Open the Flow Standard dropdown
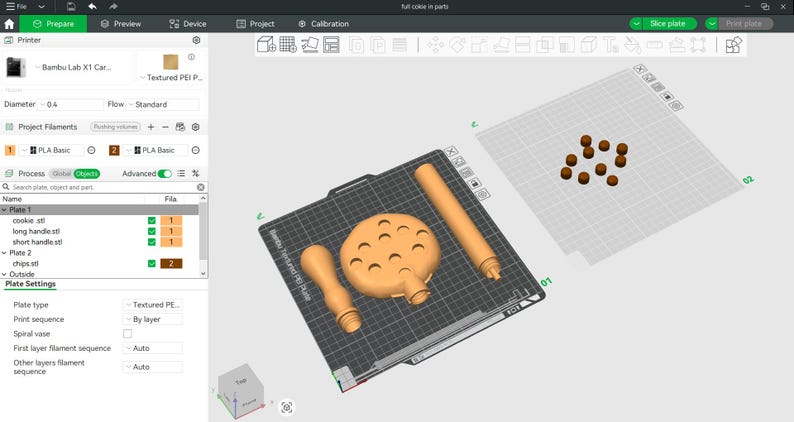 point(163,104)
